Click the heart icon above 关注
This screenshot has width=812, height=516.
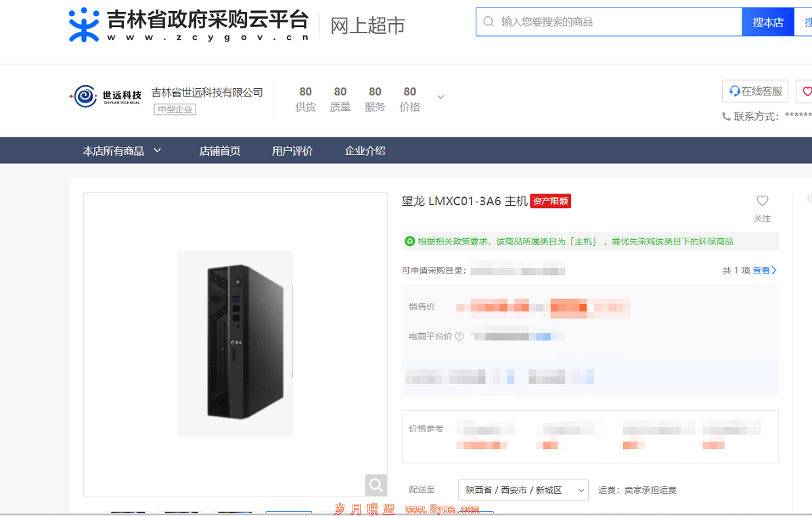763,200
